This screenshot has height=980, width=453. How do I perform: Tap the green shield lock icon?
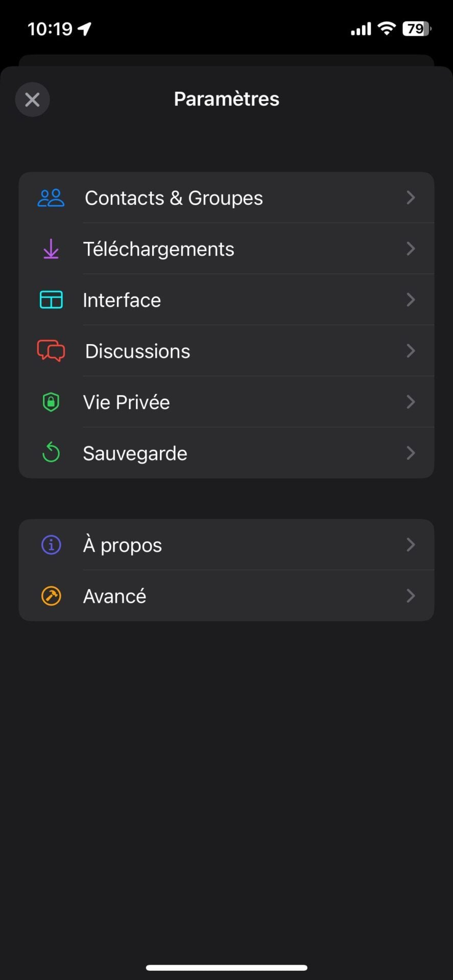click(x=51, y=402)
